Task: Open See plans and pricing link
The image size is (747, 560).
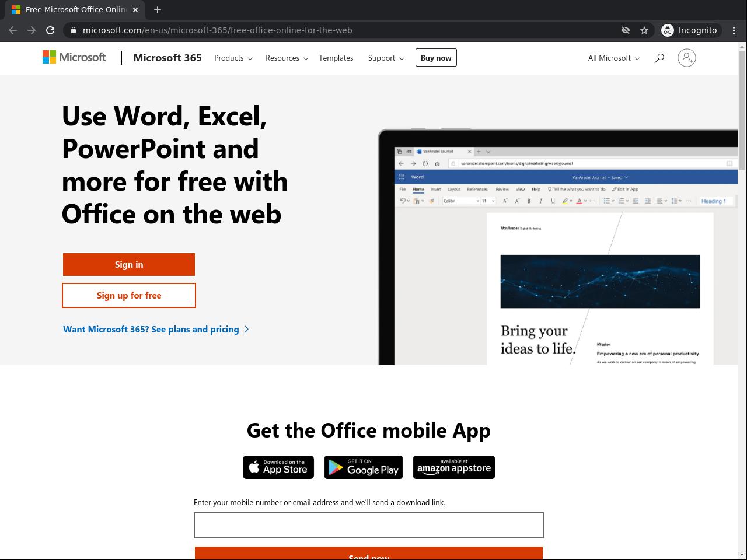Action: (156, 330)
